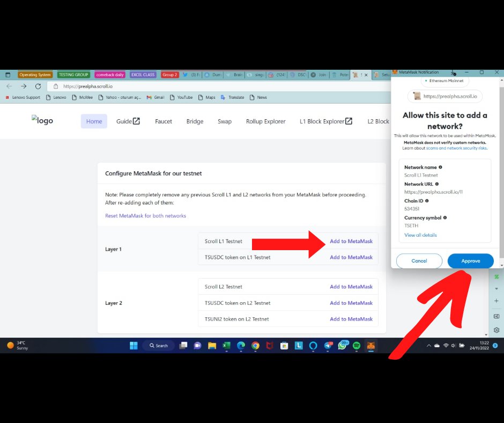Screen dimensions: 504x423
Task: Expand the comeback daily tab group
Action: [x=110, y=75]
